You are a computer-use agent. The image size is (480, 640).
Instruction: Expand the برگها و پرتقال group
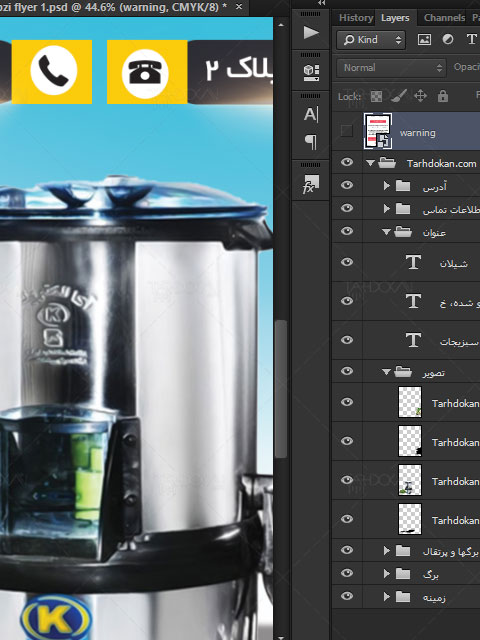click(x=387, y=551)
